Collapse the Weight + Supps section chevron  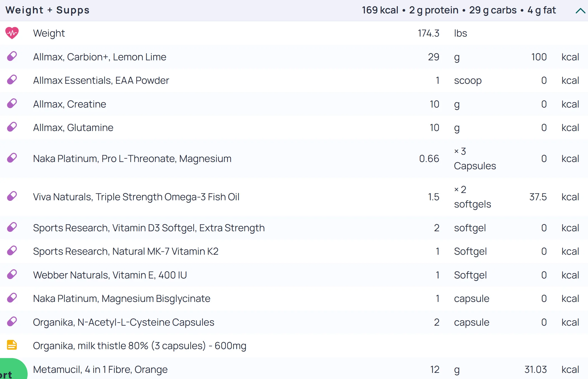(580, 11)
